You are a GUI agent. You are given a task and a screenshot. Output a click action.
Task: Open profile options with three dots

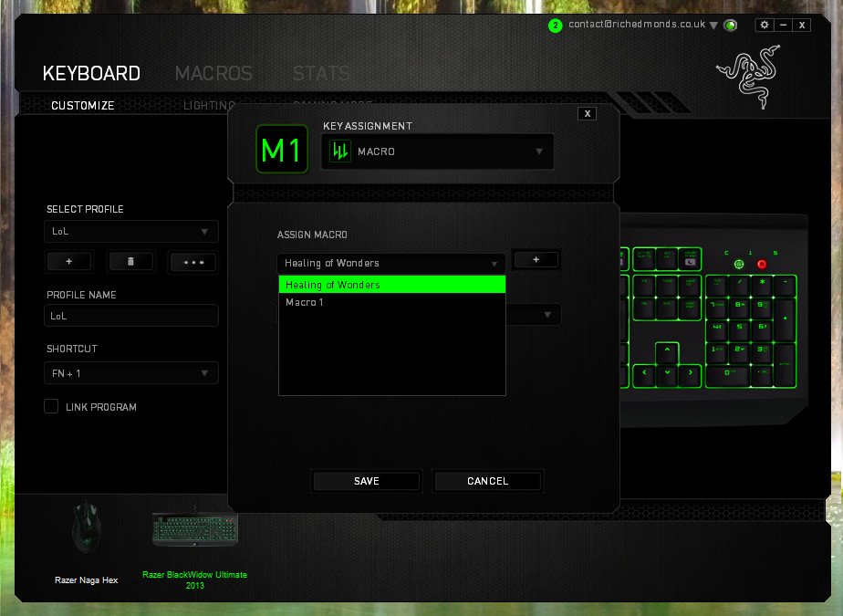[193, 262]
